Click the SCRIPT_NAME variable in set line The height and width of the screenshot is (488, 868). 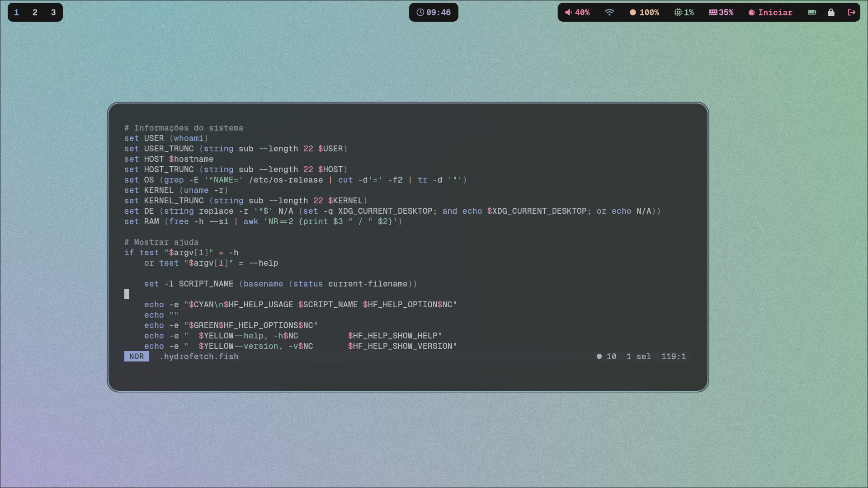click(206, 284)
